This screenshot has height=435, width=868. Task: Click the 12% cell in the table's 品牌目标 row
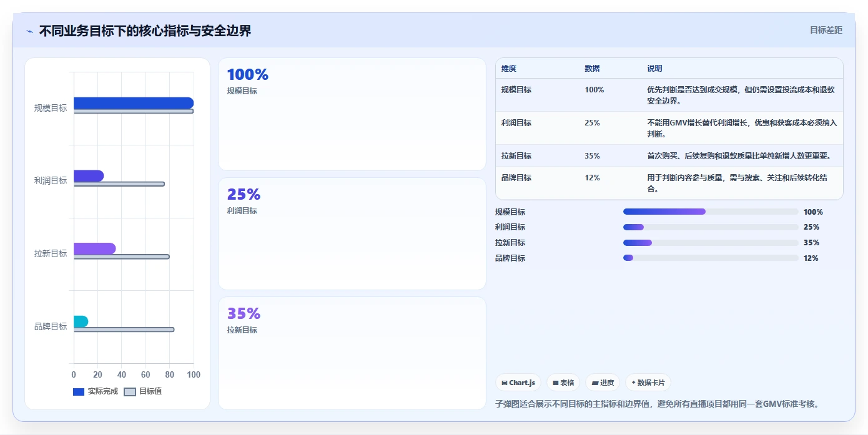(x=592, y=178)
